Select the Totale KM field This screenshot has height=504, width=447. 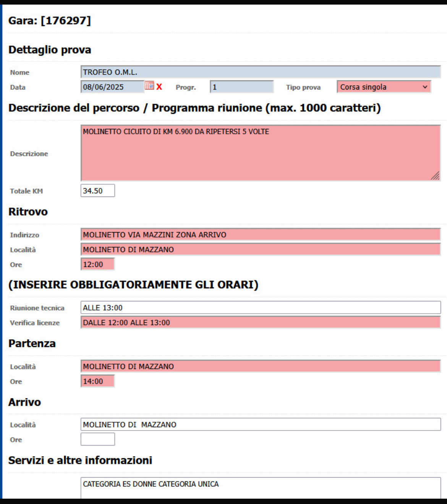(97, 191)
